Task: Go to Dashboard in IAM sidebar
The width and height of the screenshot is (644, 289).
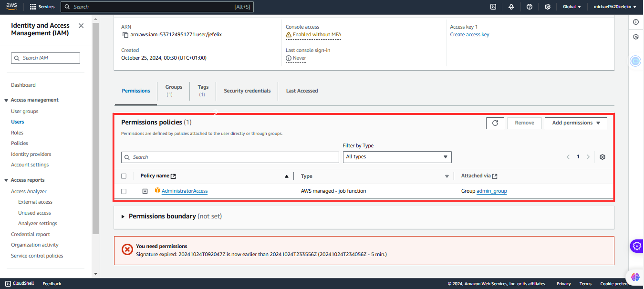Action: click(23, 85)
